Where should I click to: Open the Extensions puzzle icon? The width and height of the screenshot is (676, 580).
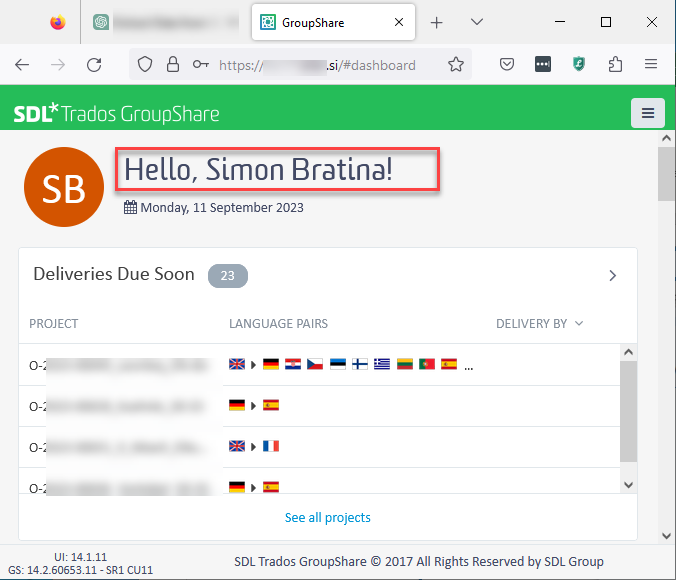[x=615, y=65]
